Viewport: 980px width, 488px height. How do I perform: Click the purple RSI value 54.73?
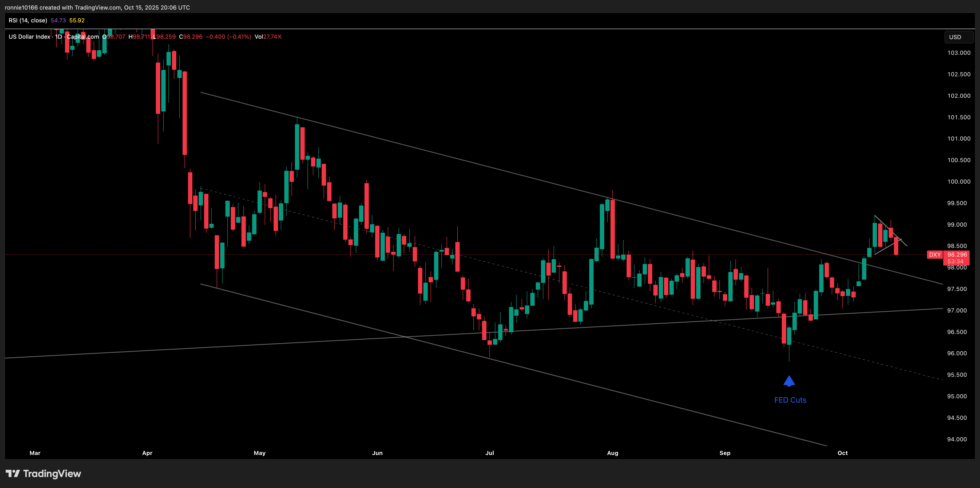tap(58, 21)
